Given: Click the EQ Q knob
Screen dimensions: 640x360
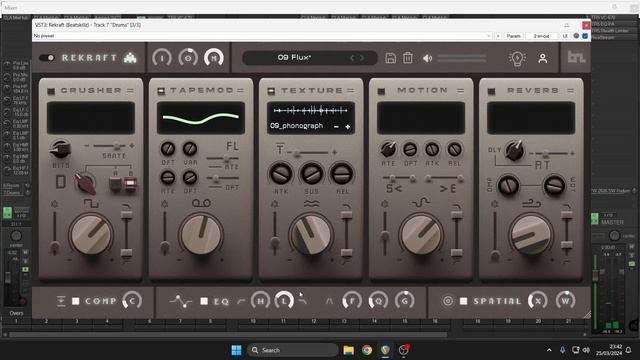Looking at the screenshot, I should pyautogui.click(x=378, y=301).
